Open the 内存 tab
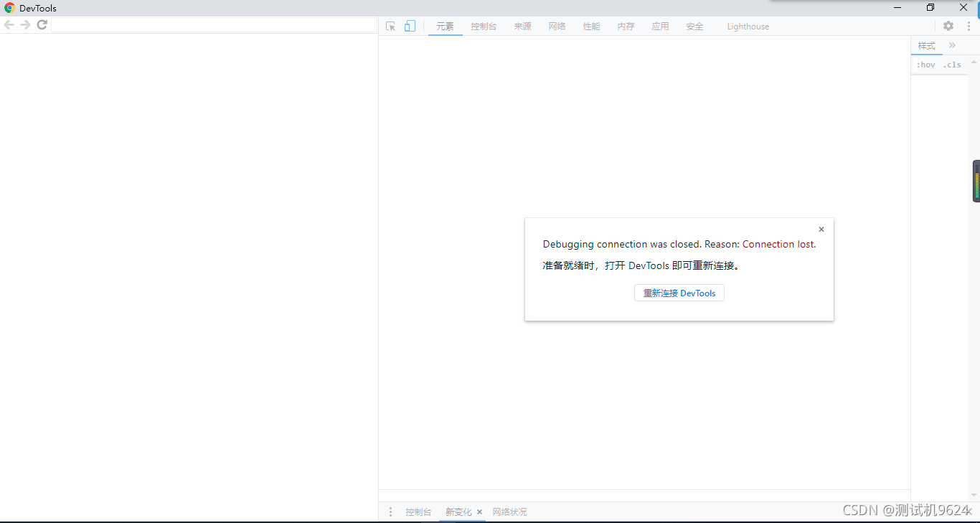This screenshot has width=980, height=523. coord(626,27)
